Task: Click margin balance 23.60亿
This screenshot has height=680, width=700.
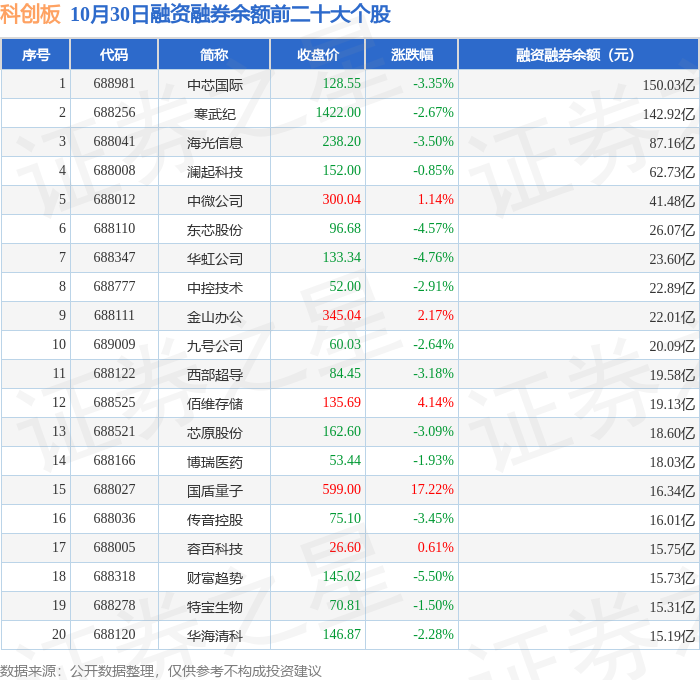Action: [x=672, y=259]
